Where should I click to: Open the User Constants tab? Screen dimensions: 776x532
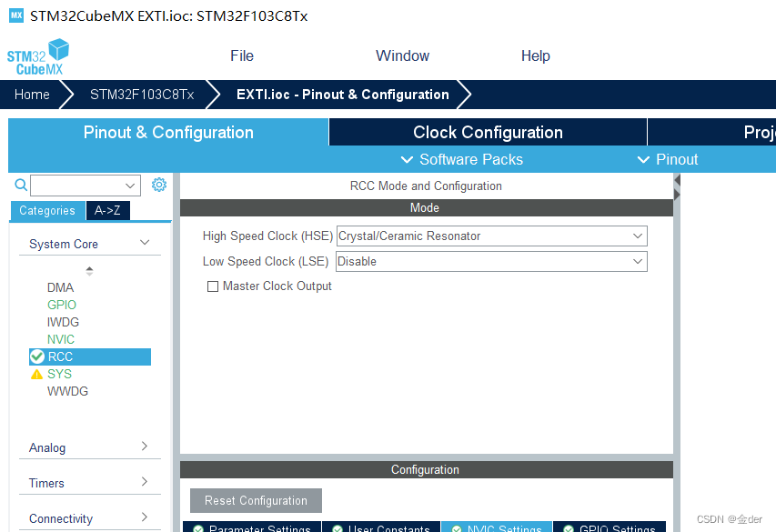point(381,527)
